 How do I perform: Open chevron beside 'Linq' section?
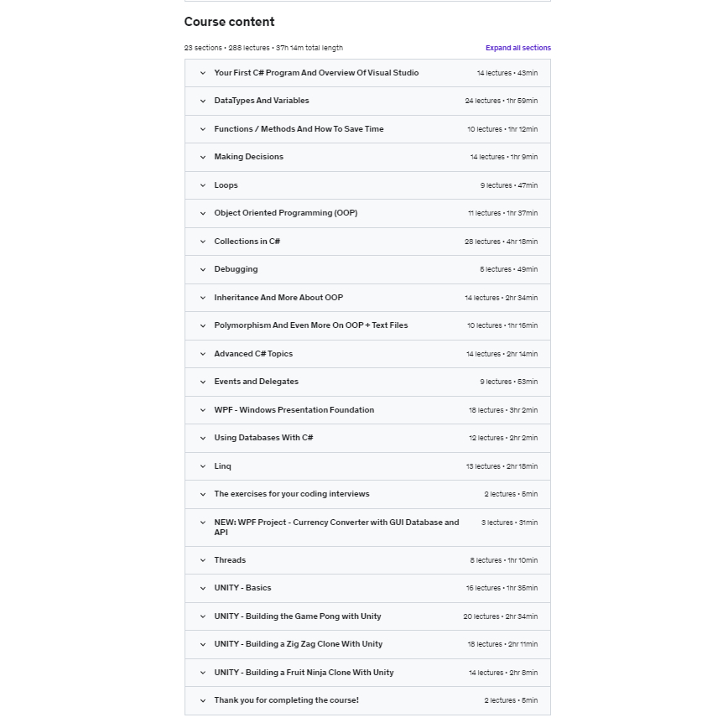[x=203, y=466]
